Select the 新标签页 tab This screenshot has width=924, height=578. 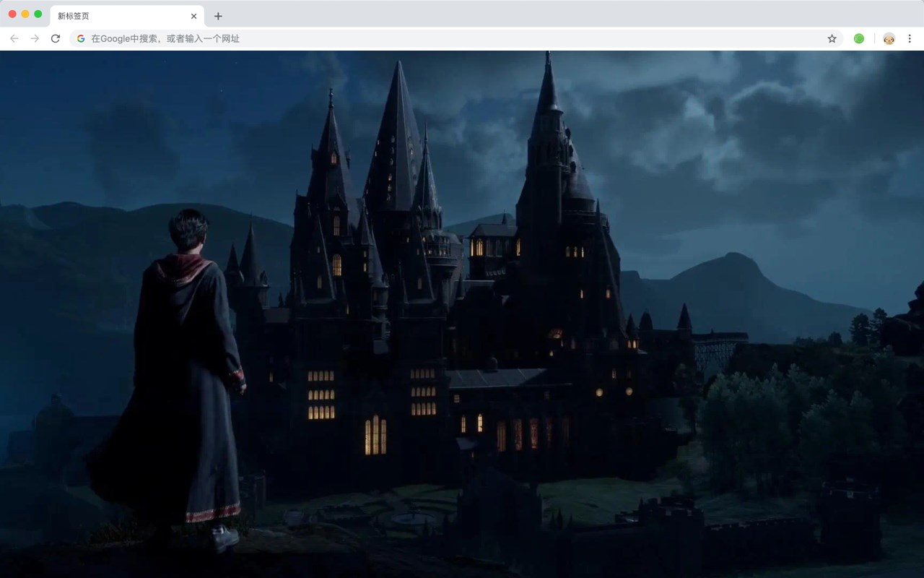point(127,16)
